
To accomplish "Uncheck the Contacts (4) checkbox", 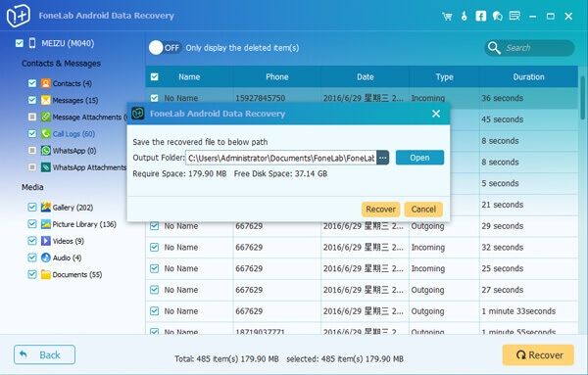I will 32,83.
